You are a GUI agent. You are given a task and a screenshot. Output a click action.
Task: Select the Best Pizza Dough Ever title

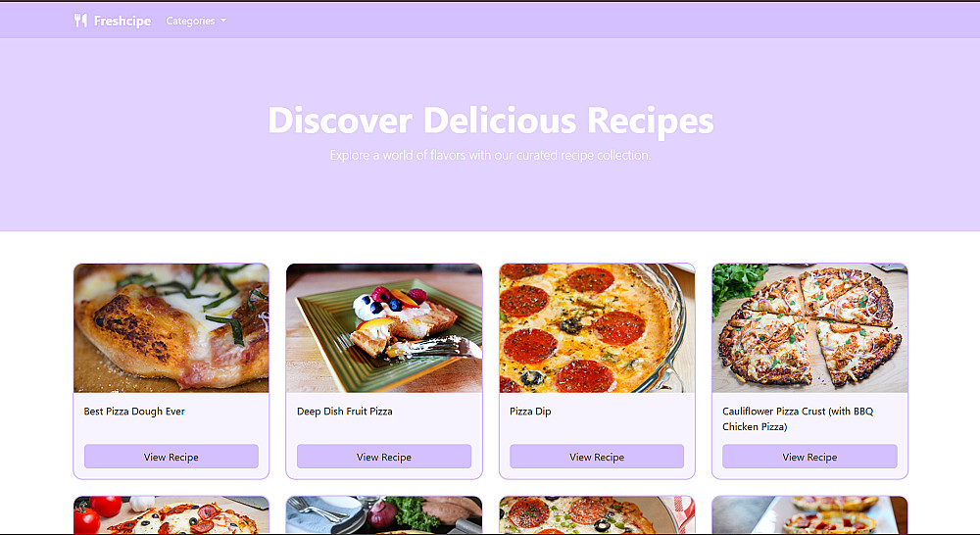[134, 412]
